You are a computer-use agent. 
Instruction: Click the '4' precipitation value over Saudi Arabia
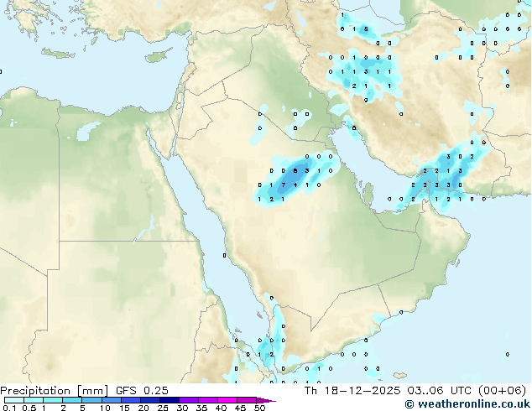click(295, 185)
